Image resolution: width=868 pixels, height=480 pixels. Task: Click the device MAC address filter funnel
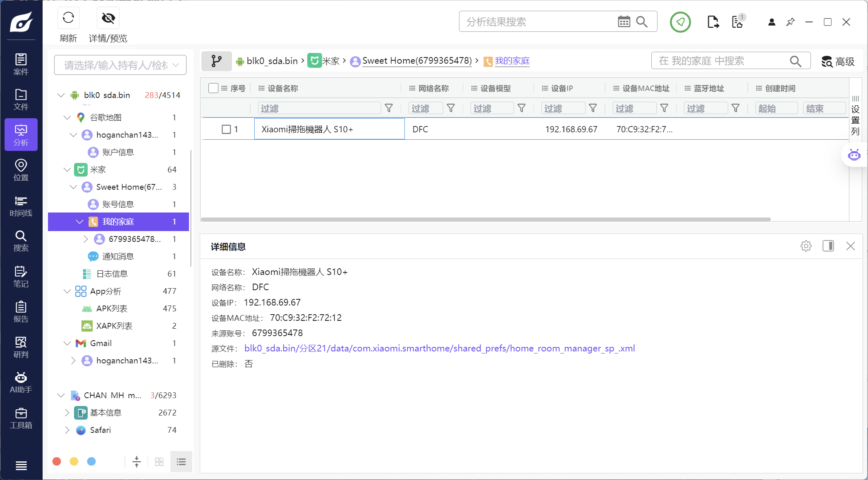click(664, 108)
